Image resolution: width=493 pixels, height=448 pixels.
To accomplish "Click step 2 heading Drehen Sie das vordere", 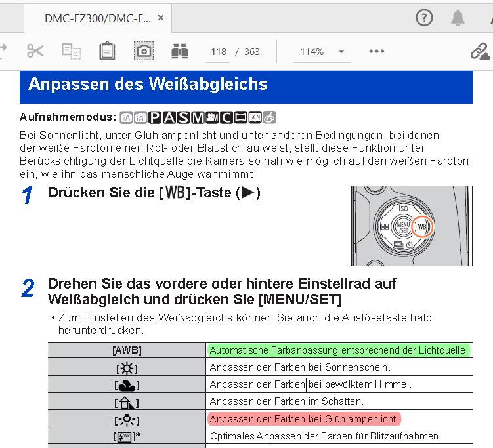I will 222,291.
